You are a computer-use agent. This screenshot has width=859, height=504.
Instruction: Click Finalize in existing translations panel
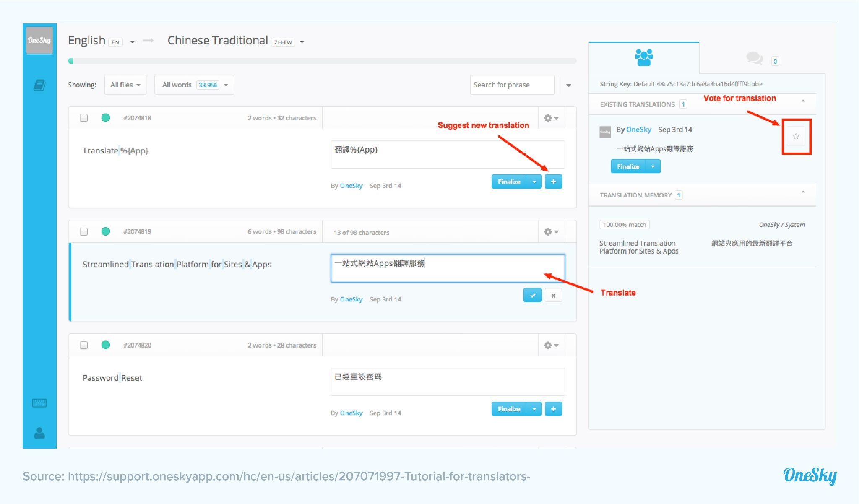(628, 166)
